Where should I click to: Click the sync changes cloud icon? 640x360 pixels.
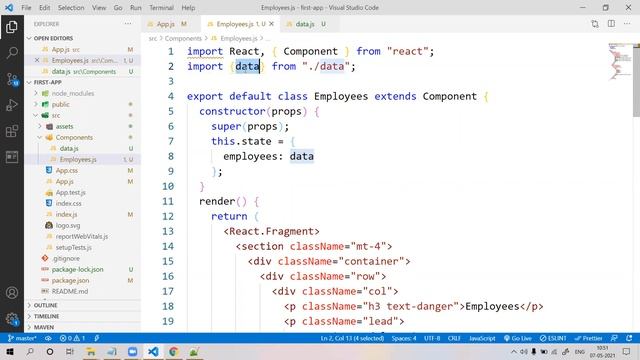[x=48, y=338]
